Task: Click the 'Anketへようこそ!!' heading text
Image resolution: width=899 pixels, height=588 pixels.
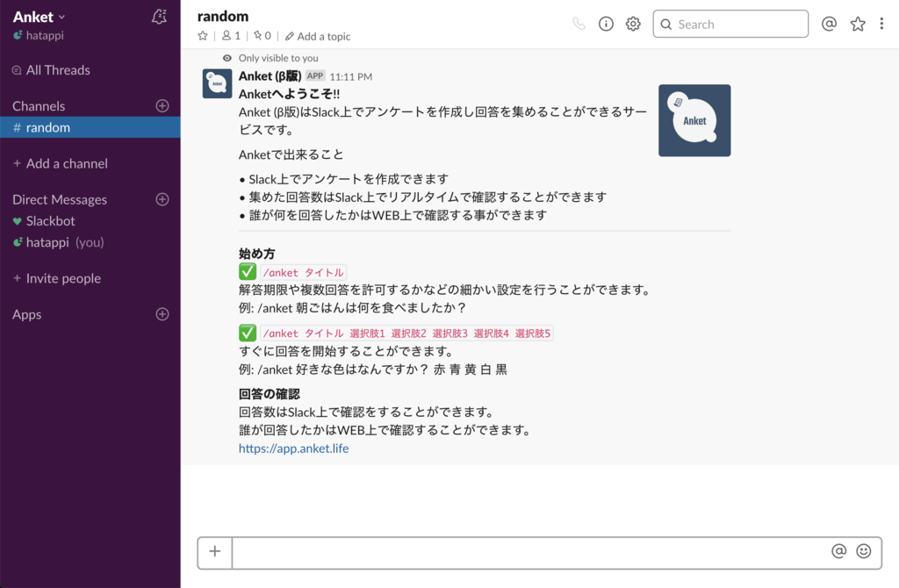Action: click(x=289, y=94)
